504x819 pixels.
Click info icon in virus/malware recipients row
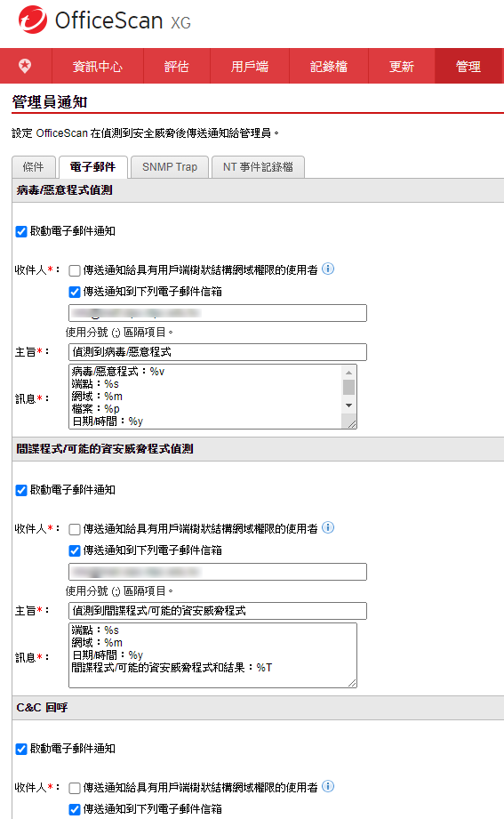point(328,269)
